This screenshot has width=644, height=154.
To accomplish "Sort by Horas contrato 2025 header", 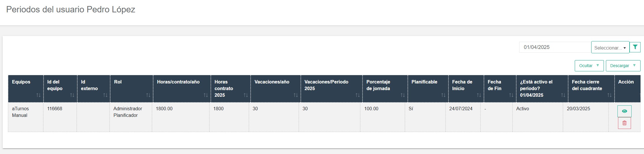I will tap(230, 89).
